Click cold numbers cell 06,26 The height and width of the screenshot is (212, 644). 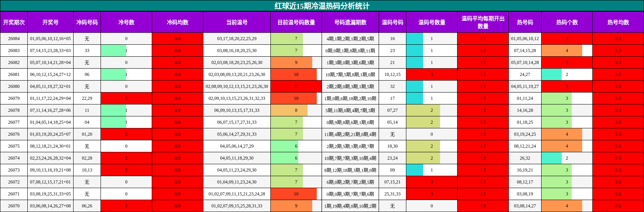tap(87, 206)
